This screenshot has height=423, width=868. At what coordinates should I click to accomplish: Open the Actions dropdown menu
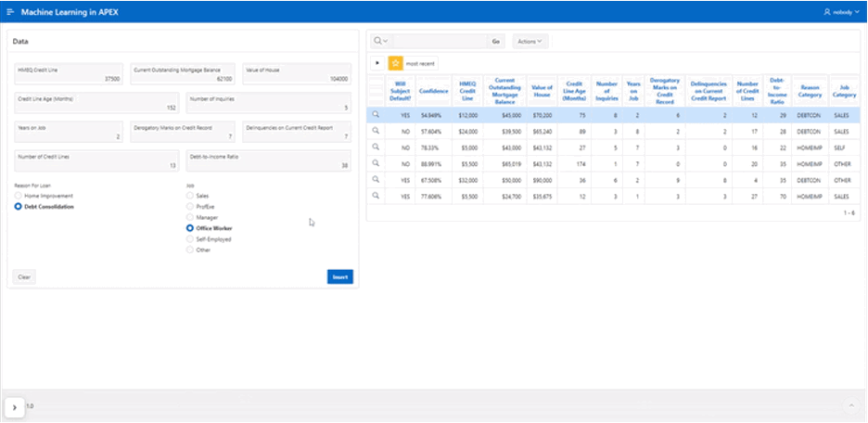(x=530, y=41)
